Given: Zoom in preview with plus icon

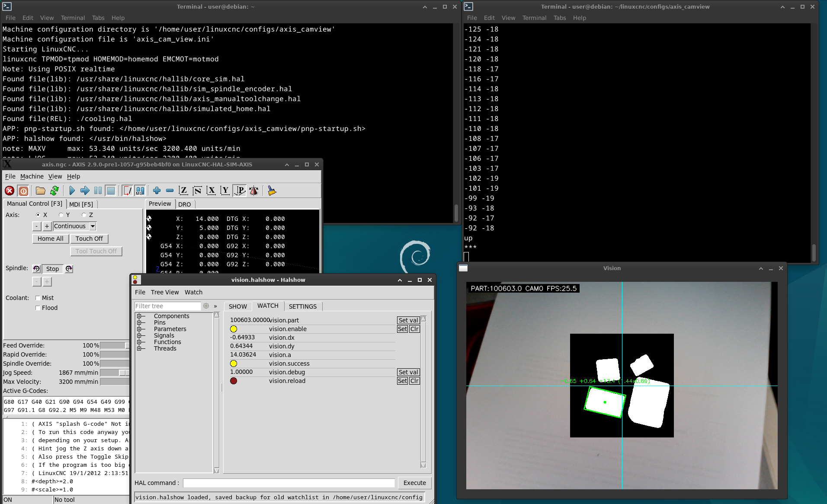Looking at the screenshot, I should pyautogui.click(x=157, y=191).
